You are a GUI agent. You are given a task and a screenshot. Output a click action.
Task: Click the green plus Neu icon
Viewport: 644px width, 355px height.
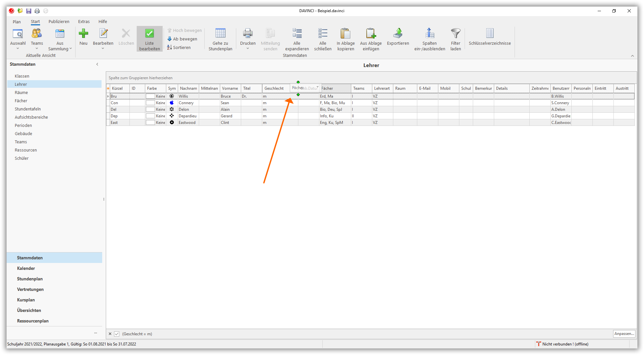[83, 34]
